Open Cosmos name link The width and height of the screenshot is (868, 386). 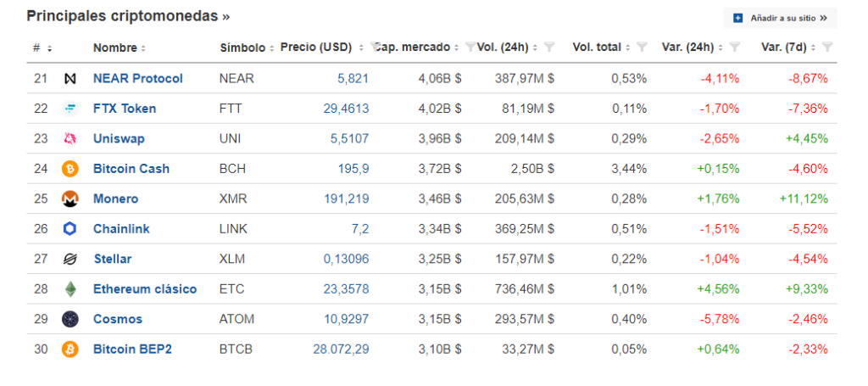coord(118,319)
